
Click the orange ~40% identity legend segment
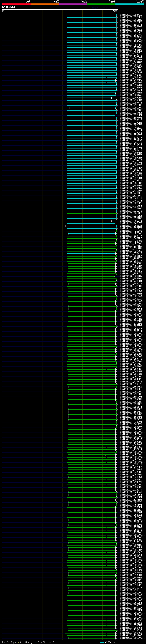coord(45,4)
